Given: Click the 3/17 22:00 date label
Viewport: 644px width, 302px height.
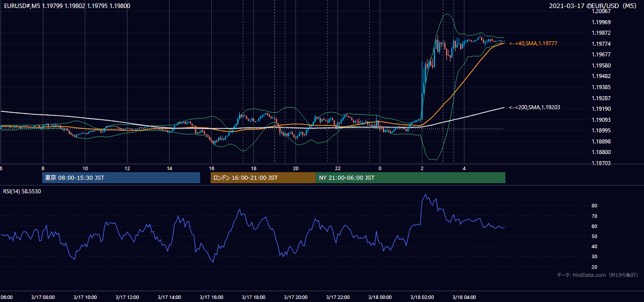Looking at the screenshot, I should pos(338,297).
